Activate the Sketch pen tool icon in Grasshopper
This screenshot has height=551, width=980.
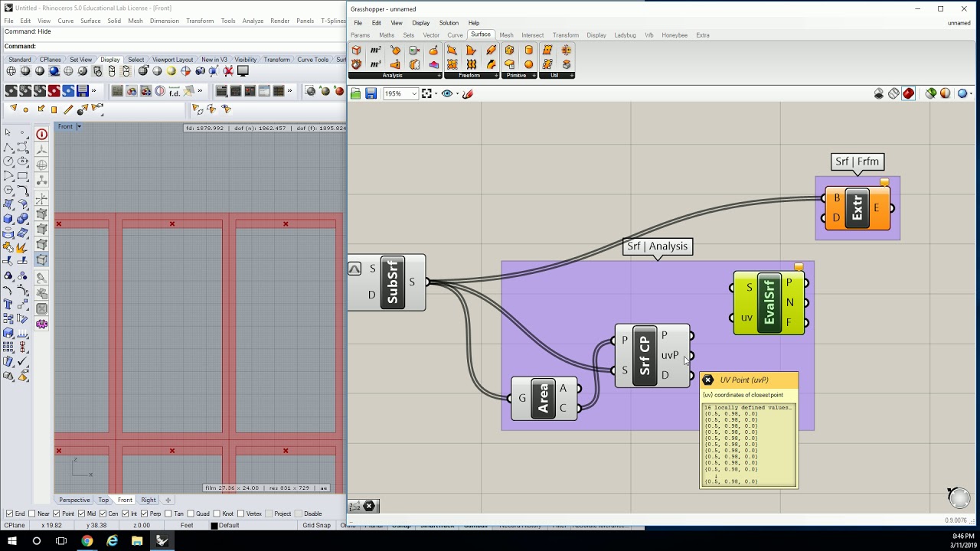(468, 93)
